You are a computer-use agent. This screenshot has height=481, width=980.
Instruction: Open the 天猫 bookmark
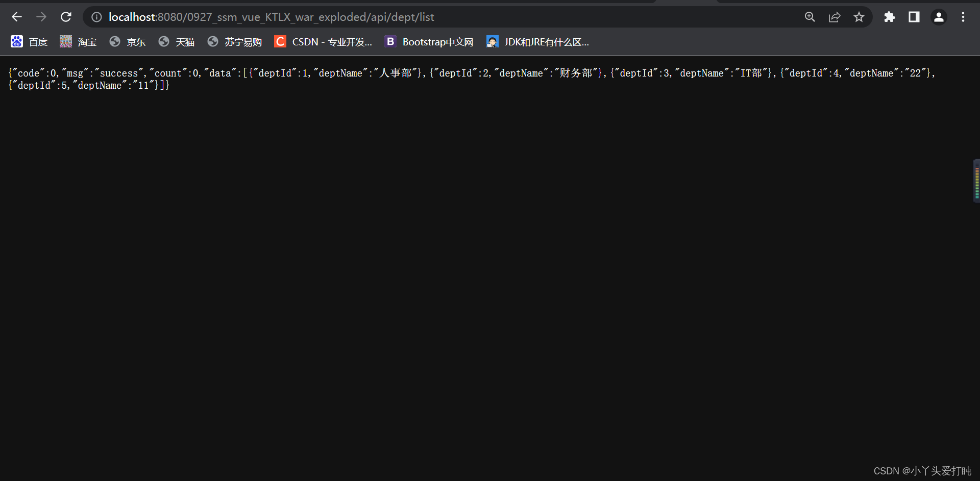tap(177, 42)
